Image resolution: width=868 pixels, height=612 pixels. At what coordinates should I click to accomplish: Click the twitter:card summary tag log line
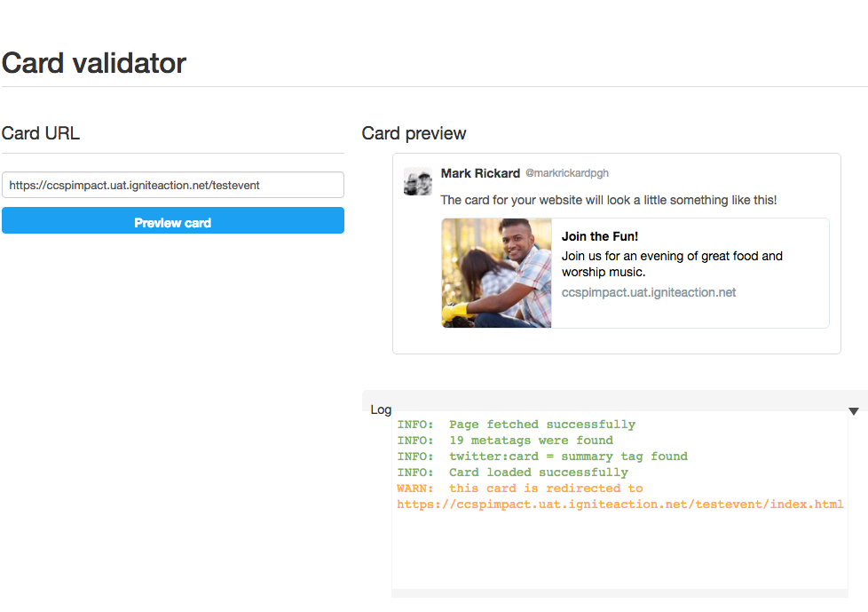tap(542, 457)
